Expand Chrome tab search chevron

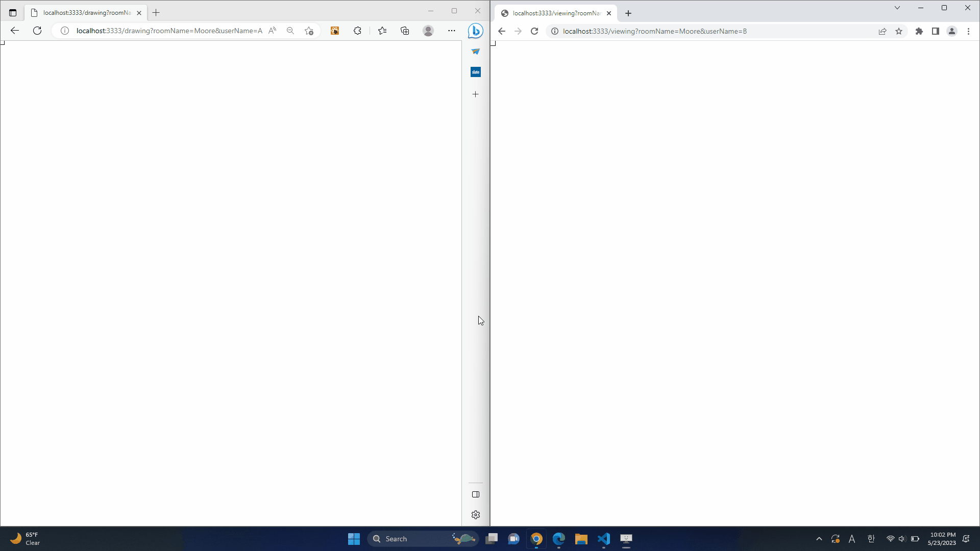coord(897,8)
